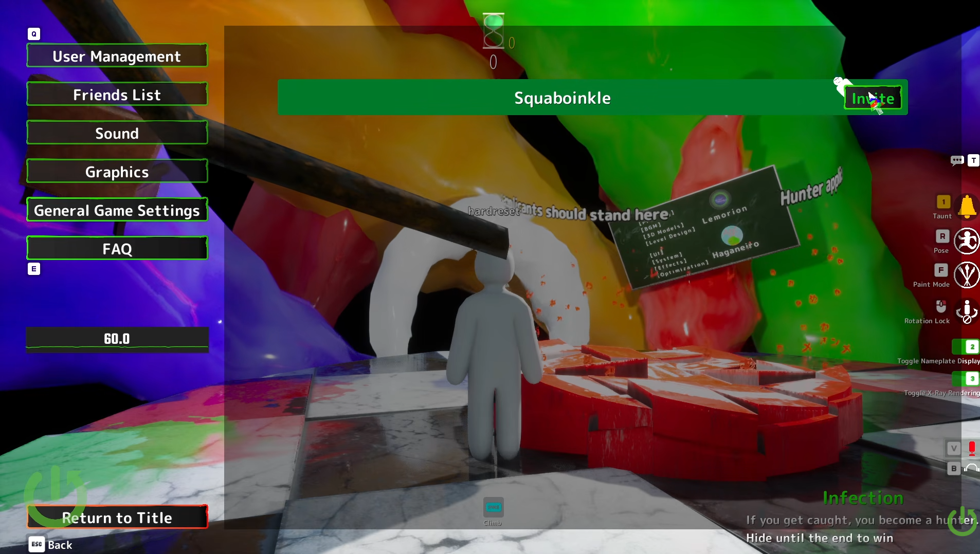
Task: Toggle Nameplate Display switch
Action: pyautogui.click(x=966, y=347)
